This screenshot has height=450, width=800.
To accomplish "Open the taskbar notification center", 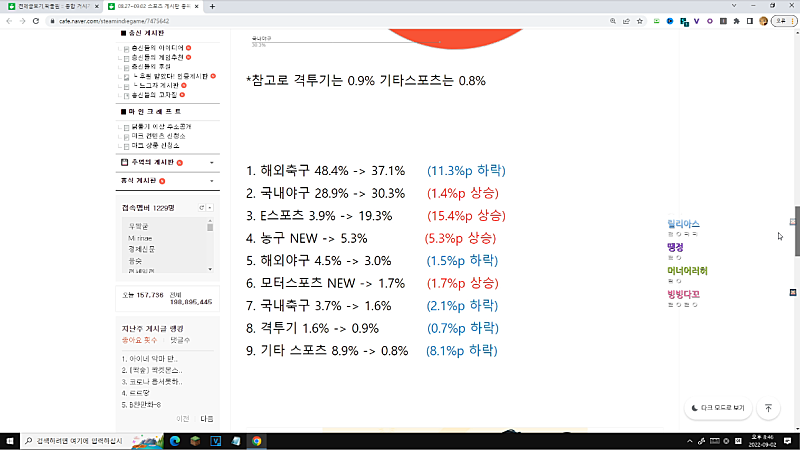I will click(787, 441).
